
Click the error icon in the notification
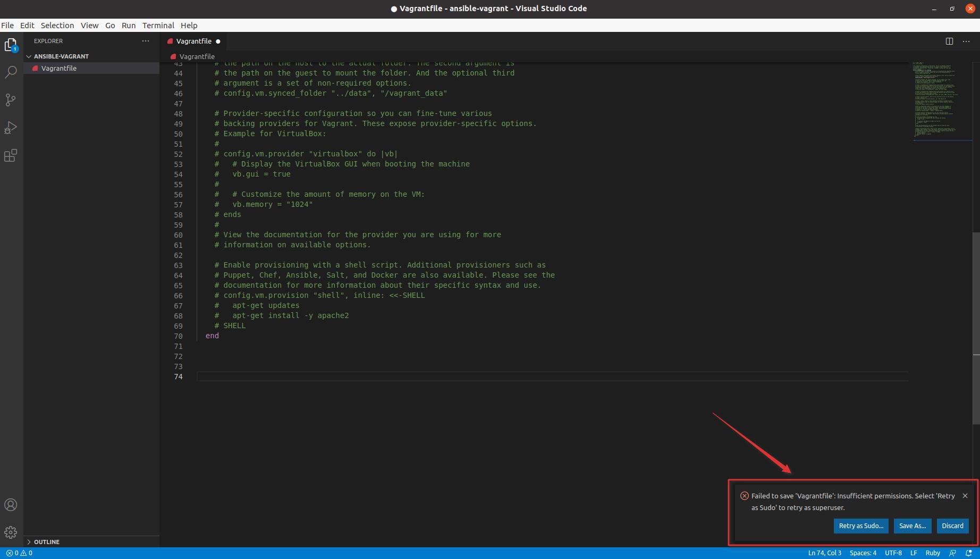(745, 496)
